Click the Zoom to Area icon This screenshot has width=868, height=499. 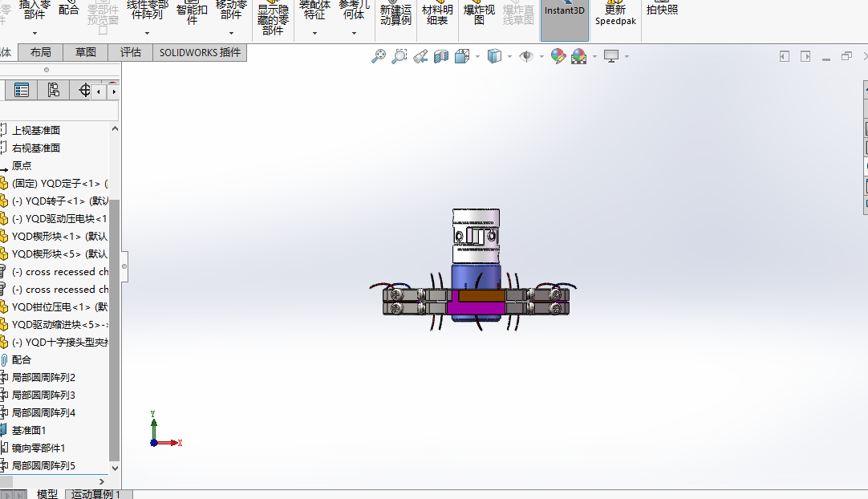pyautogui.click(x=400, y=56)
